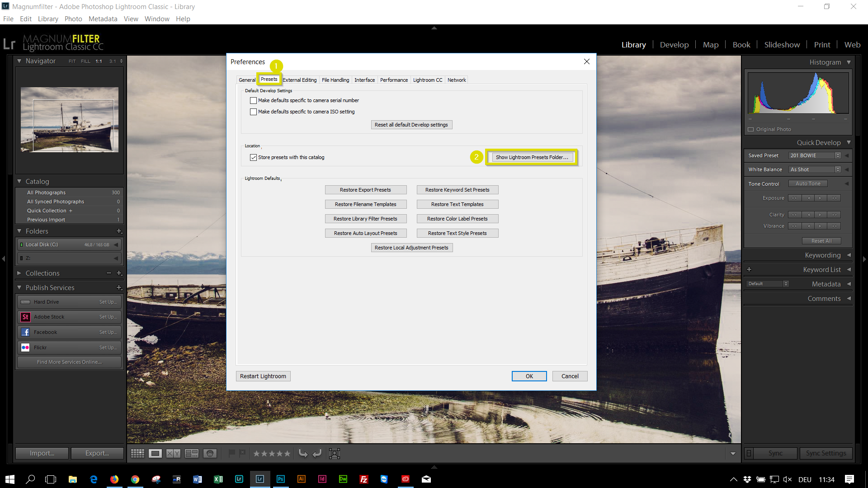868x488 pixels.
Task: Open Windows Start menu
Action: [x=10, y=479]
